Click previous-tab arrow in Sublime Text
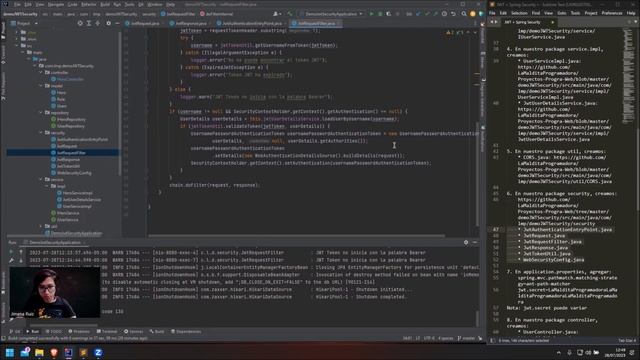The image size is (640, 360). click(491, 22)
